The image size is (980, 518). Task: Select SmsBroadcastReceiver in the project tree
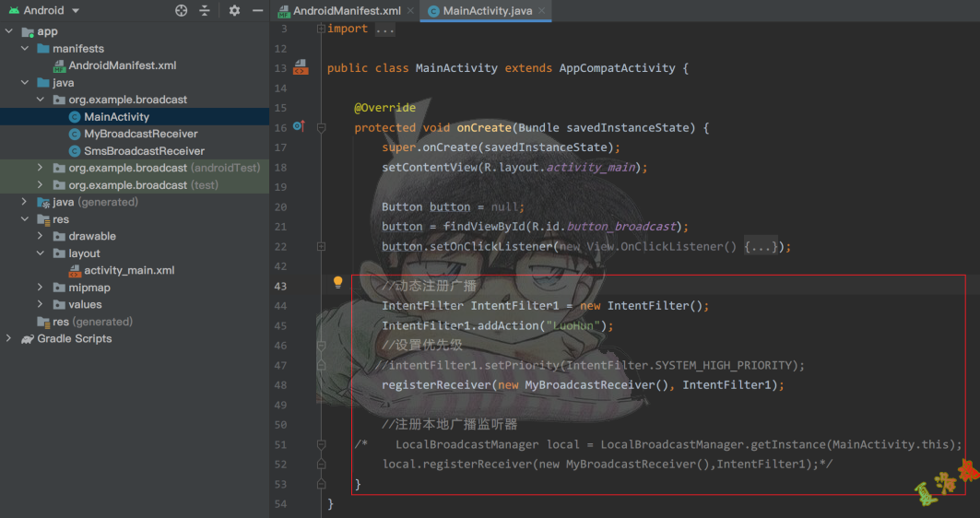pyautogui.click(x=144, y=151)
